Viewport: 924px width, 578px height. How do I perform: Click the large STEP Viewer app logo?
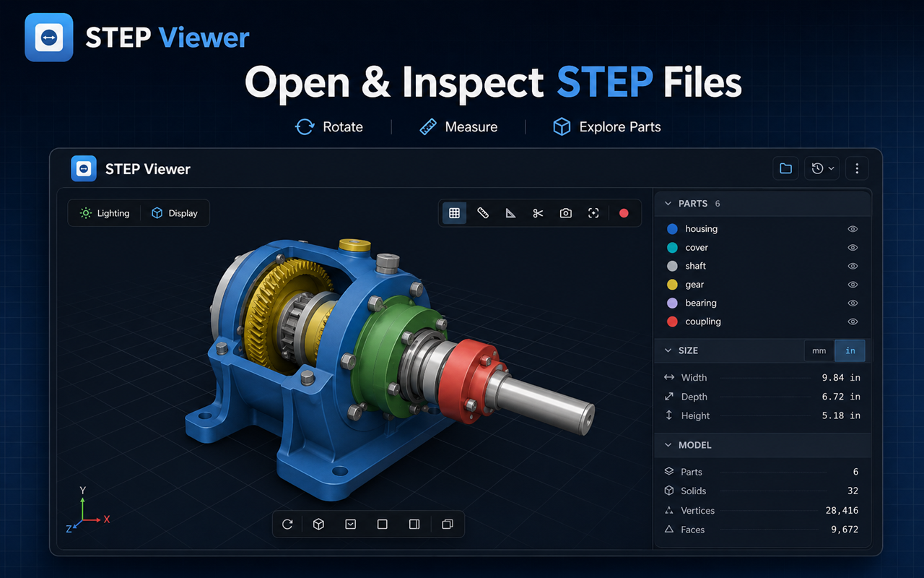(49, 37)
